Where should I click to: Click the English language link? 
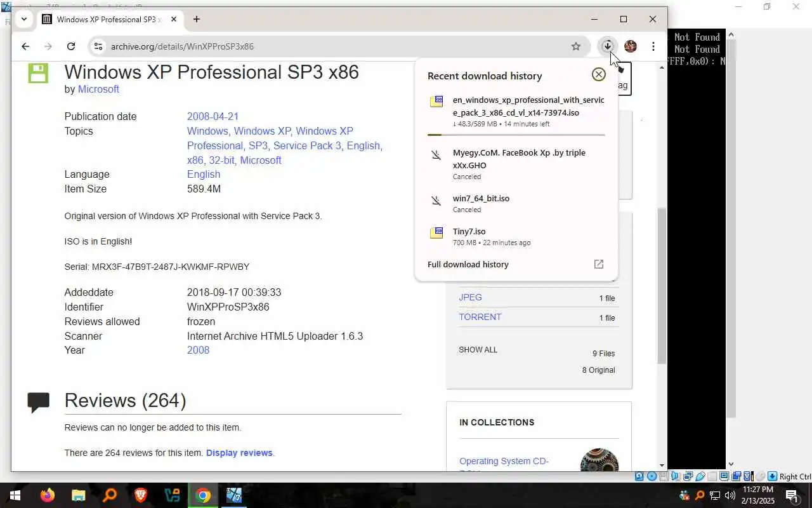click(204, 174)
